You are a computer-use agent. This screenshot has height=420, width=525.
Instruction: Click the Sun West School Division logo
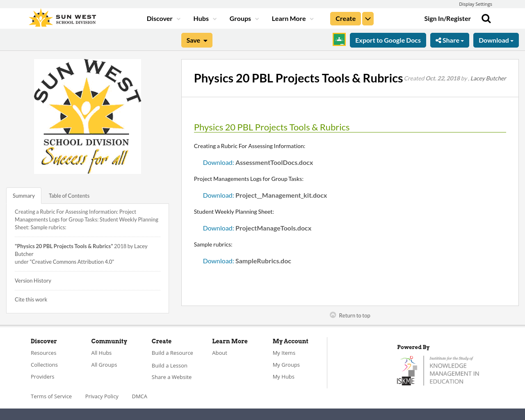62,17
